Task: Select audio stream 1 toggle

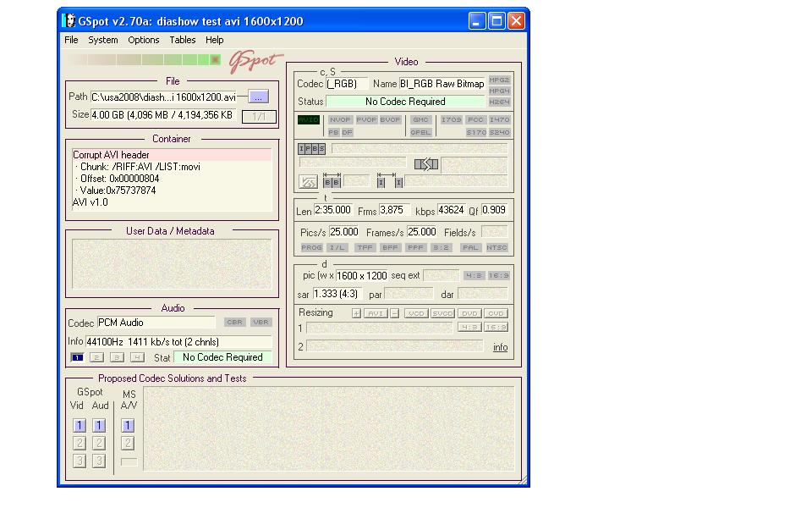Action: 77,357
